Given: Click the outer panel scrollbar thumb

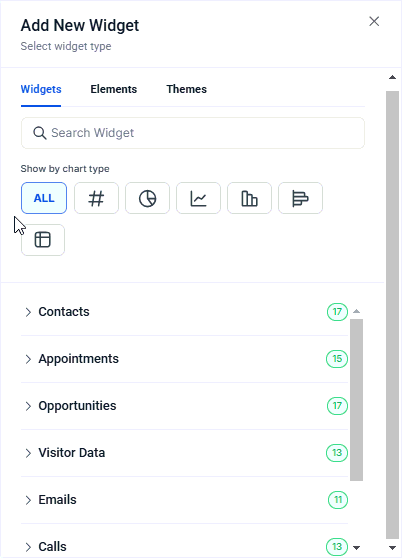Looking at the screenshot, I should [392, 315].
